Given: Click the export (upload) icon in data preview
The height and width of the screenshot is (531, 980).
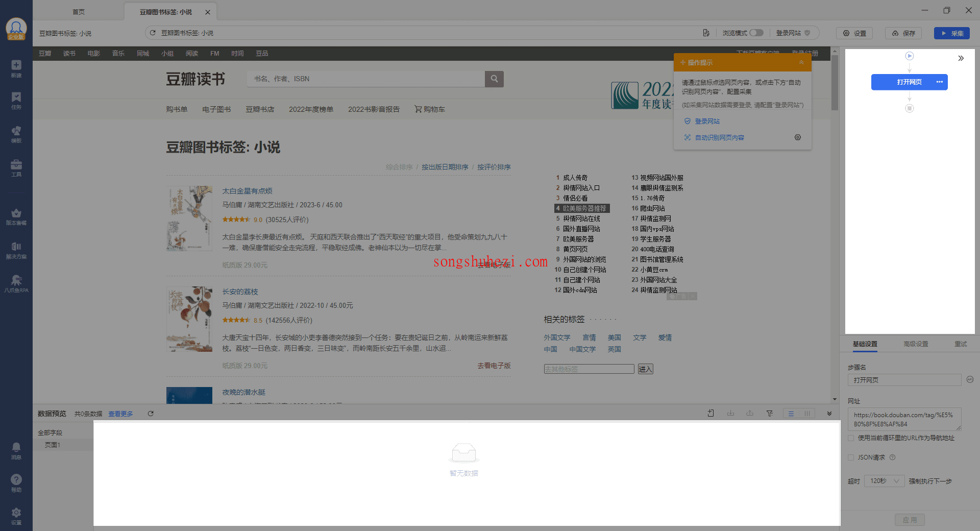Looking at the screenshot, I should tap(750, 414).
